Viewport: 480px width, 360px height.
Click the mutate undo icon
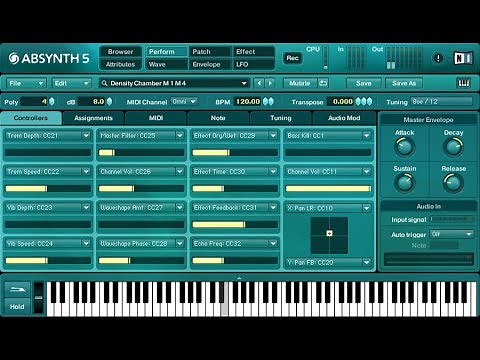pyautogui.click(x=323, y=83)
